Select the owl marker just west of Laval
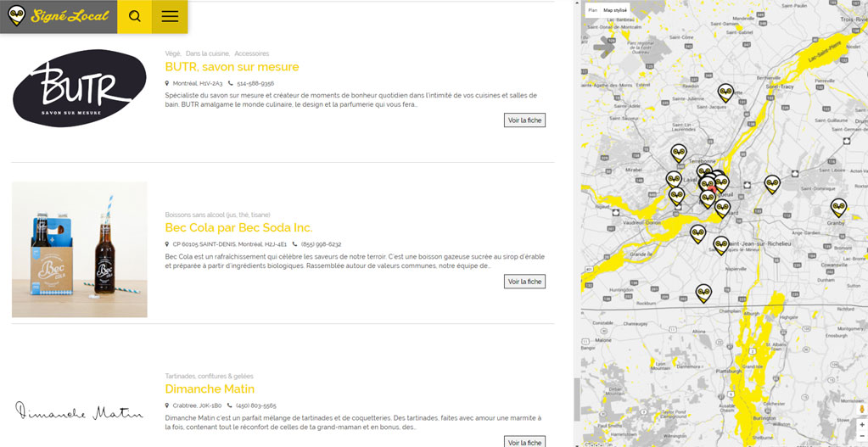Screen dimensions: 868x447 674,180
